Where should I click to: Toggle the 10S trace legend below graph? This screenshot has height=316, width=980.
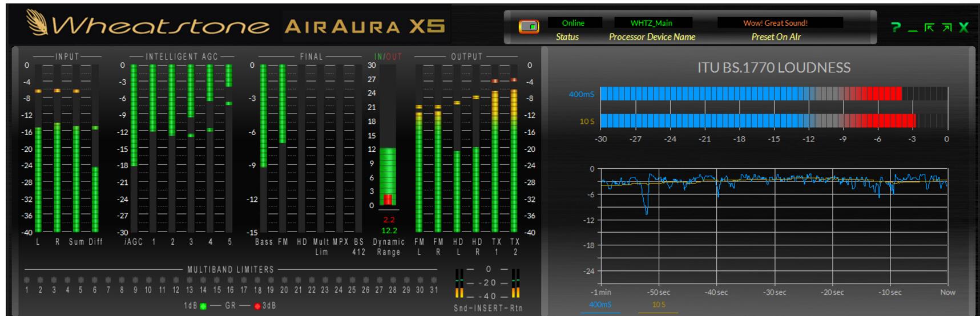(659, 305)
